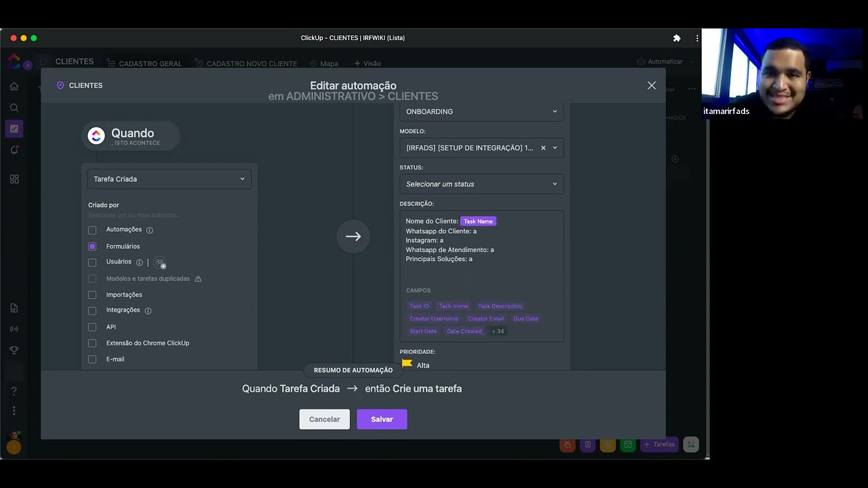Click the Salvar button
Image resolution: width=868 pixels, height=488 pixels.
point(382,419)
